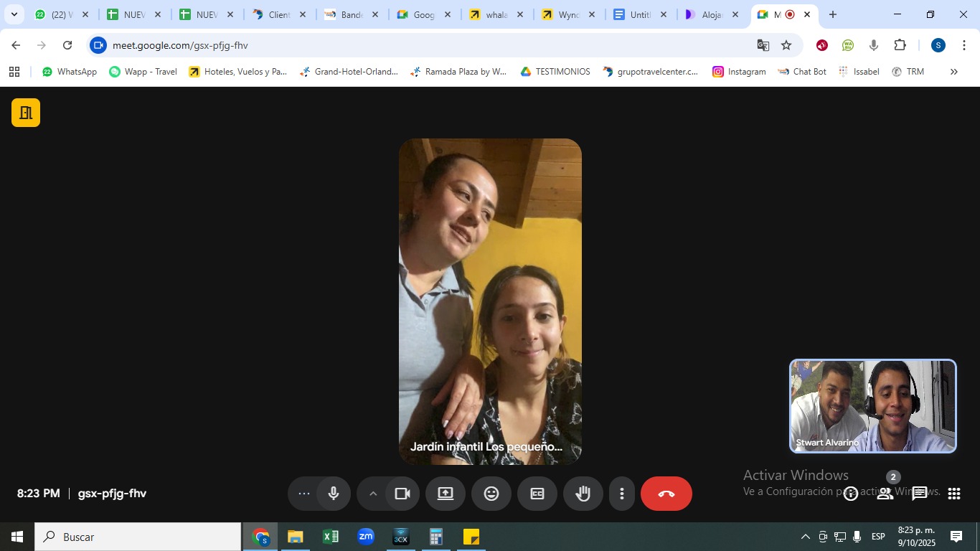The width and height of the screenshot is (980, 551).
Task: Expand the bookmarks bar overflow chevron
Action: pyautogui.click(x=953, y=72)
